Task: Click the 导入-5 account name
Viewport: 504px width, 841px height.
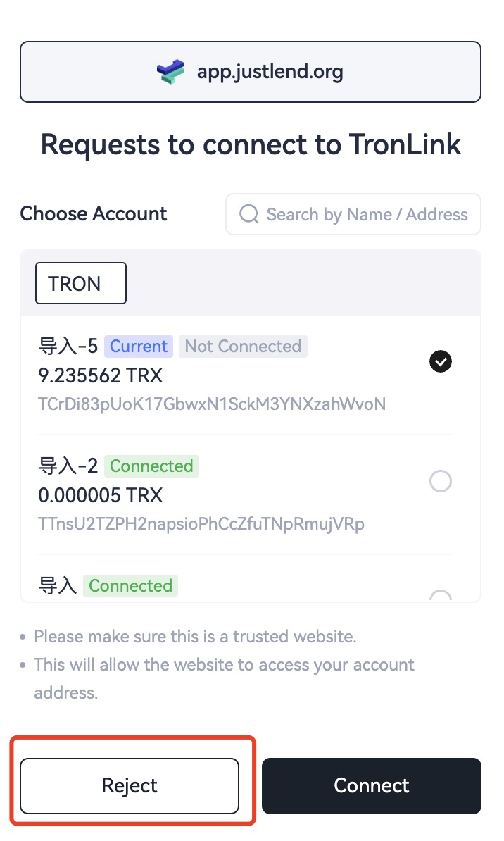Action: click(x=68, y=347)
